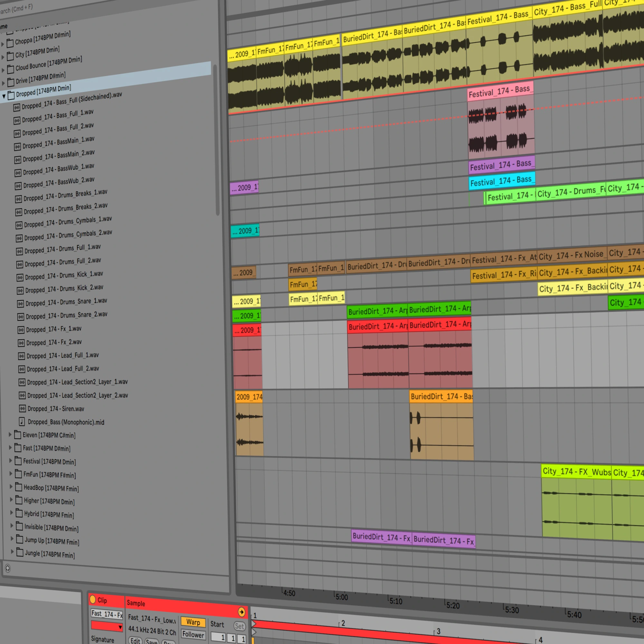The height and width of the screenshot is (644, 644).
Task: Expand the Eleven [174BPM C#min] folder
Action: tap(10, 434)
